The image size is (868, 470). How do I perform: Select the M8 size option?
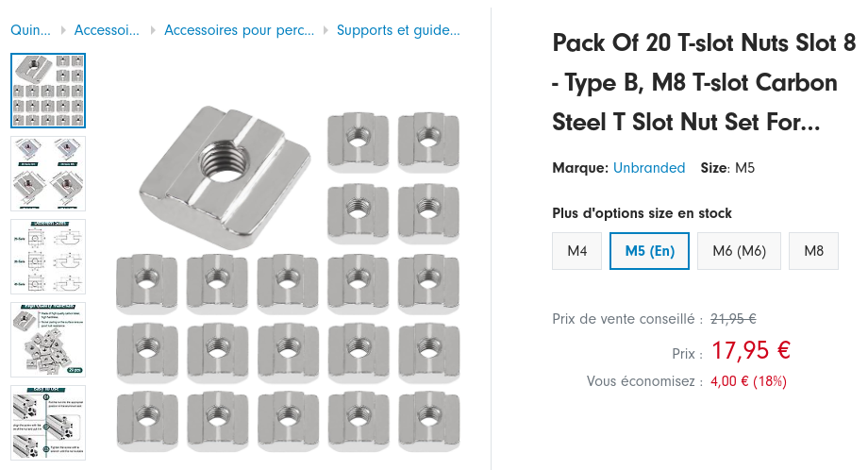point(813,251)
